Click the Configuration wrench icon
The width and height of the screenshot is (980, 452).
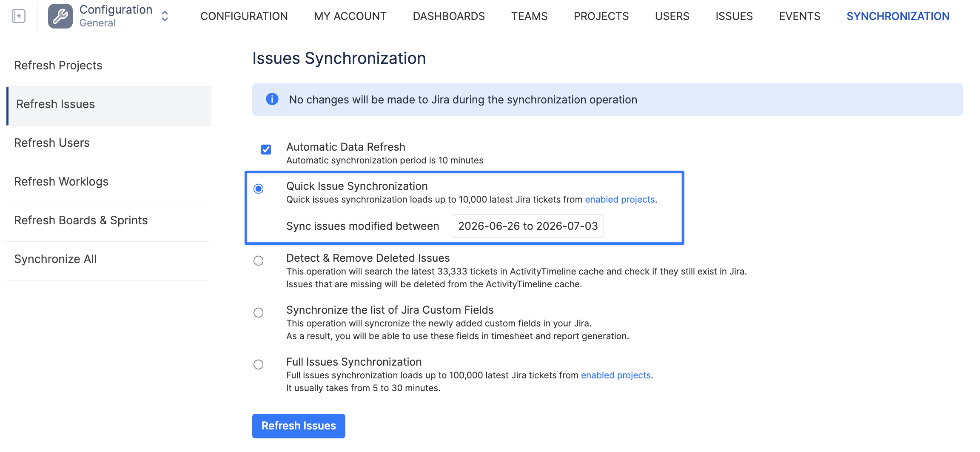[x=60, y=16]
